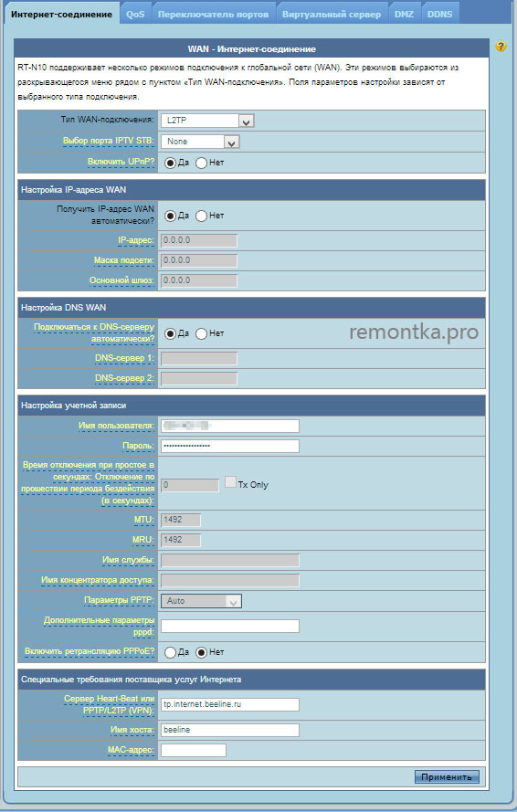
Task: Select Нет for automatic WAN IP address
Action: click(x=201, y=216)
